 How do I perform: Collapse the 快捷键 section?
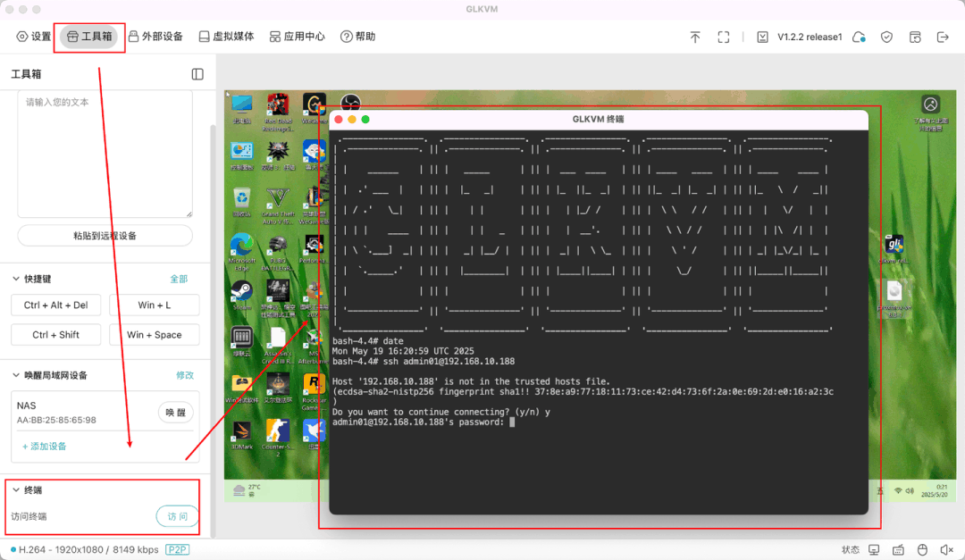[x=16, y=279]
